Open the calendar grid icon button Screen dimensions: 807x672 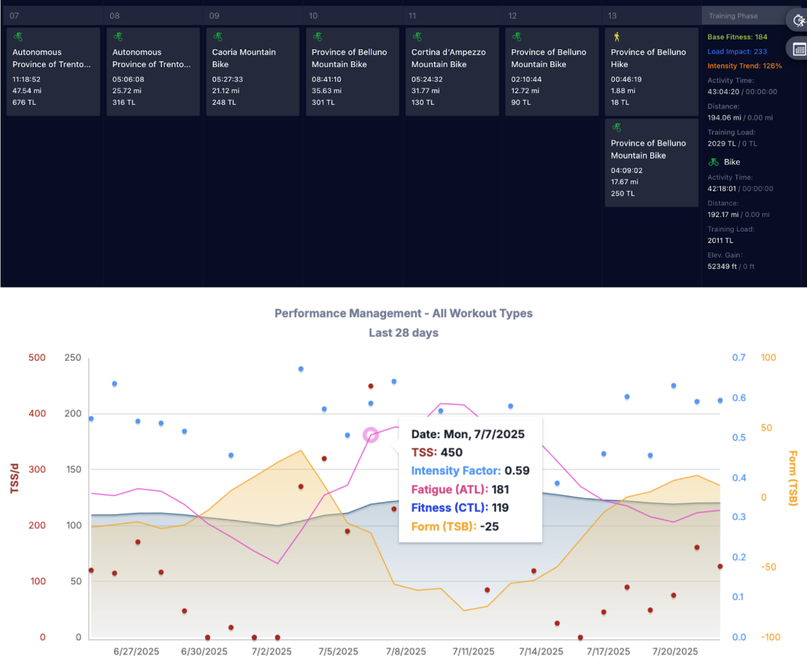pyautogui.click(x=798, y=49)
